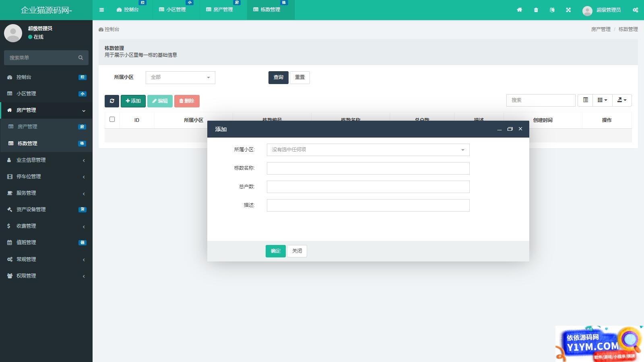Viewport: 644px width, 362px height.
Task: Click the 创建时间 column header
Action: coord(543,120)
